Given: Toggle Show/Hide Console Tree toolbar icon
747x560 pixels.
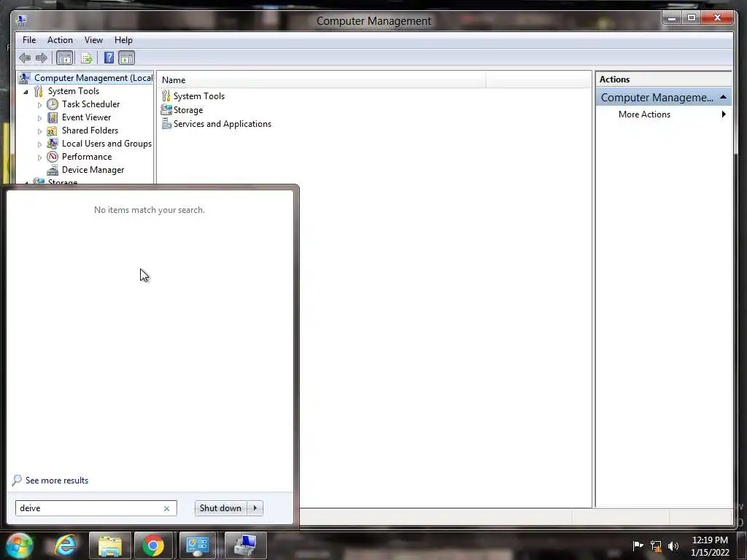Looking at the screenshot, I should pos(64,58).
